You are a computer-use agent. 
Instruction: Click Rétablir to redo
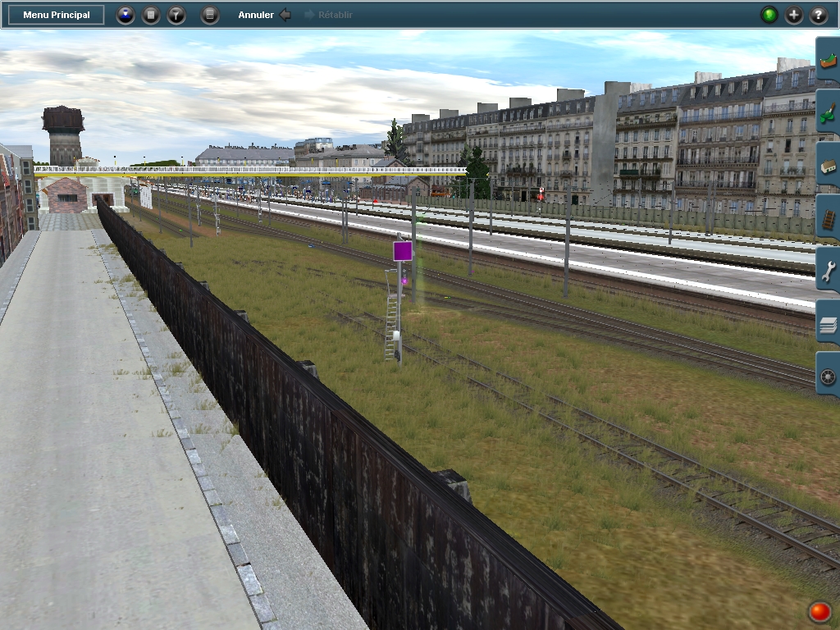[336, 15]
